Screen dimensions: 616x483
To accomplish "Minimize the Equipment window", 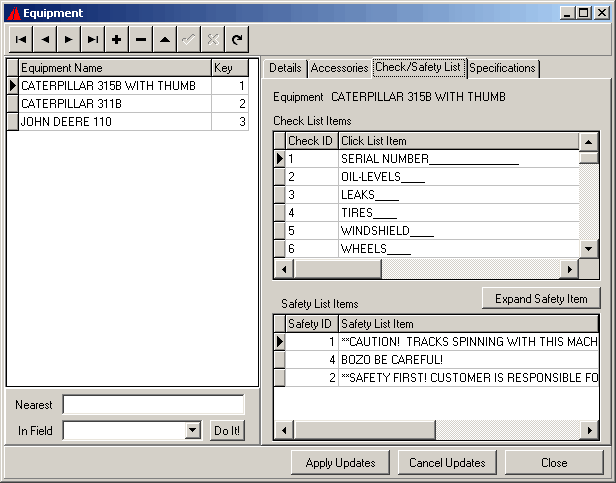I will coord(567,13).
